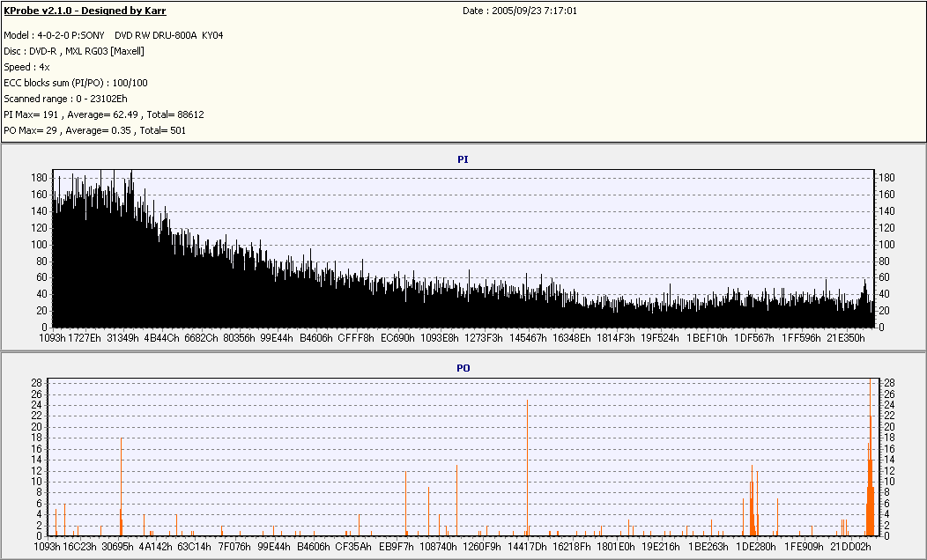The width and height of the screenshot is (927, 560).
Task: Click tallest orange PO spike near 14417Dh
Action: (527, 467)
